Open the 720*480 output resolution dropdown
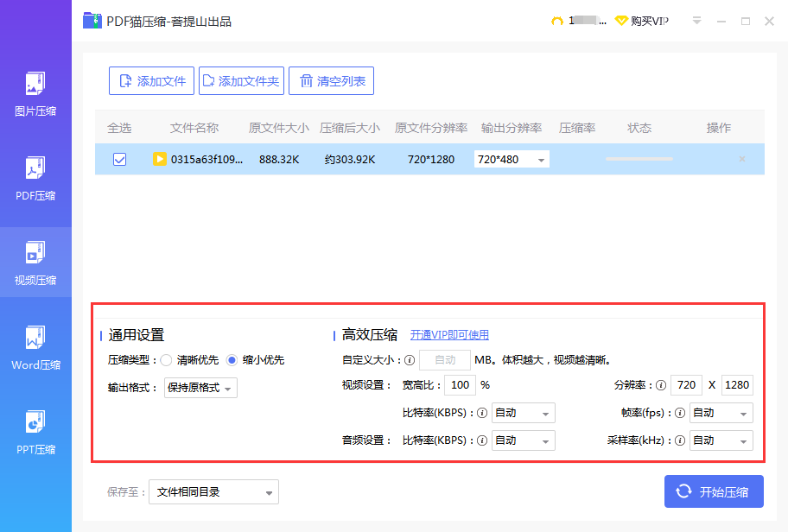 coord(512,159)
